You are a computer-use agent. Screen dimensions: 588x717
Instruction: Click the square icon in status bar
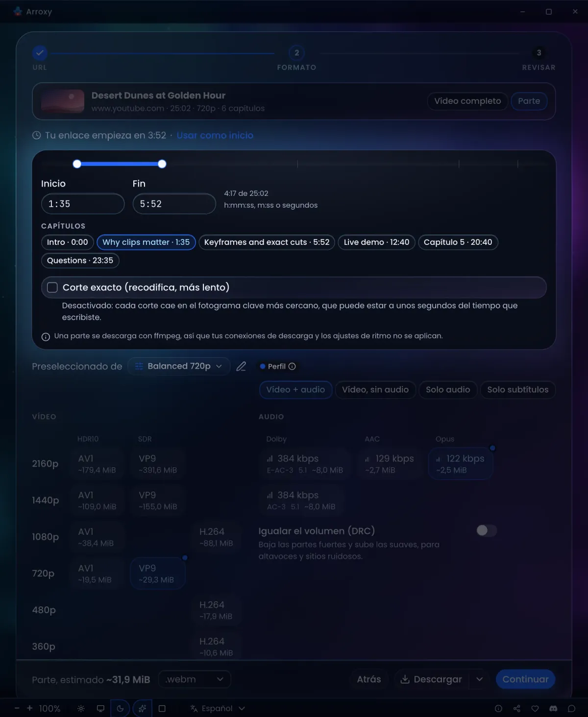click(162, 709)
